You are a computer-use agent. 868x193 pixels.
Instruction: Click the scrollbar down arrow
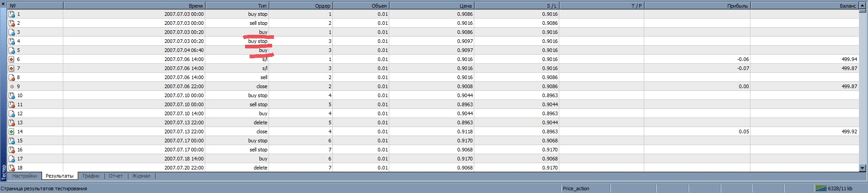[863, 168]
